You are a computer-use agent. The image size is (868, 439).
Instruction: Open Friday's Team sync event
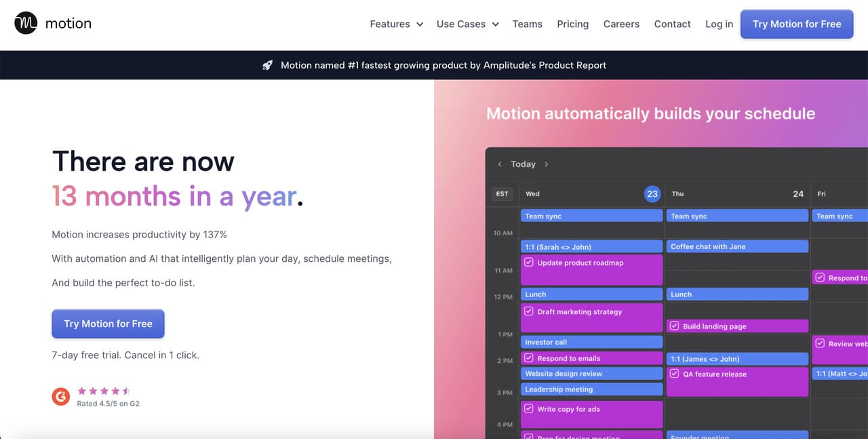coord(840,216)
